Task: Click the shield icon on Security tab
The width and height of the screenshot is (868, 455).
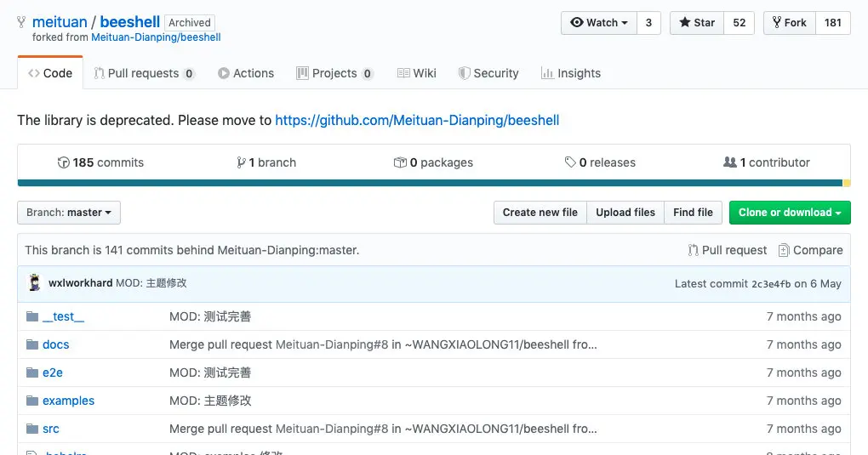Action: [464, 73]
